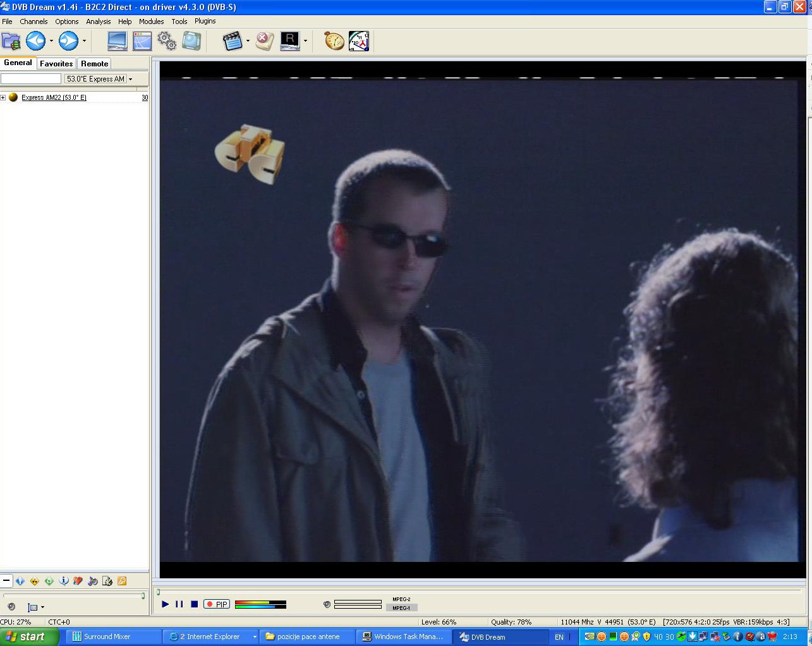This screenshot has width=812, height=646.
Task: Pause the video playback
Action: pyautogui.click(x=179, y=604)
